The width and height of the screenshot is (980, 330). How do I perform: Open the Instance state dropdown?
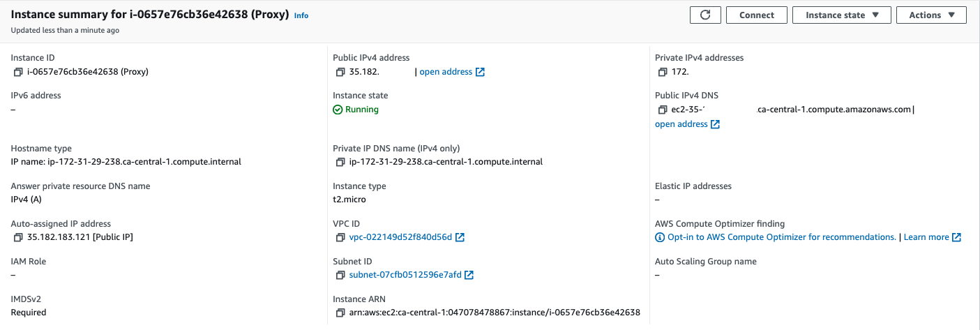pyautogui.click(x=841, y=15)
